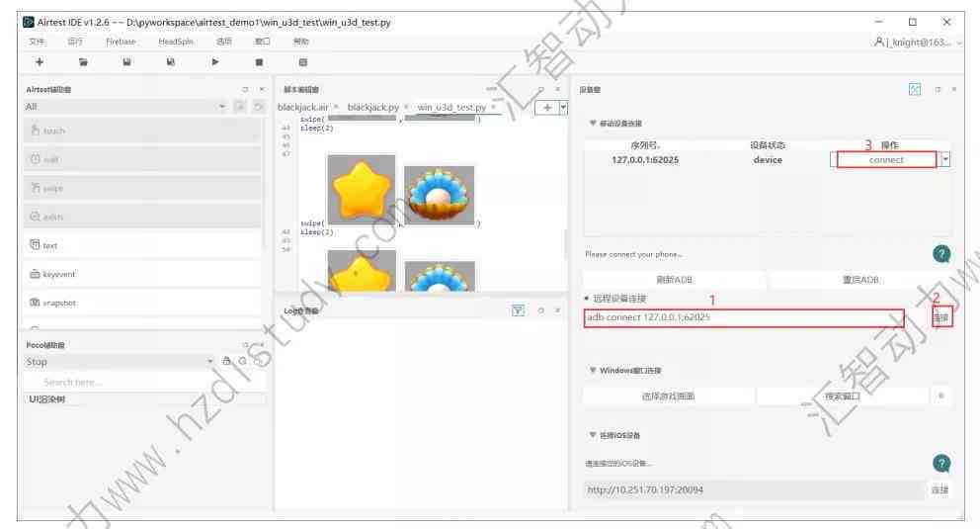Select the touch command
This screenshot has width=980, height=529.
click(142, 131)
